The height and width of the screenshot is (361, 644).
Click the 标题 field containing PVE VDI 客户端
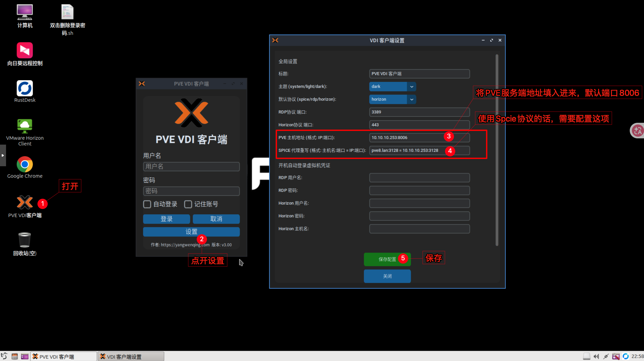pyautogui.click(x=419, y=74)
